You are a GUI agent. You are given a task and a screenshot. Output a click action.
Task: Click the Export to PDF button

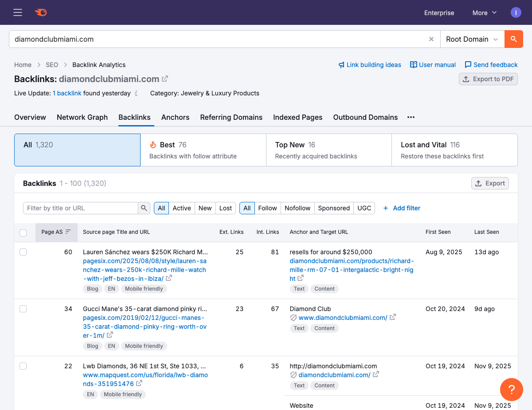pyautogui.click(x=488, y=79)
